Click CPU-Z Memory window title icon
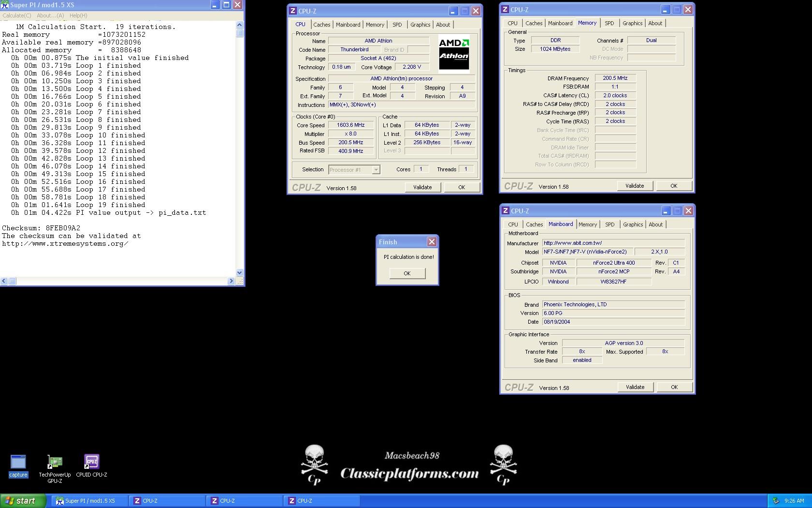Screen dimensions: 812x508 pyautogui.click(x=505, y=9)
